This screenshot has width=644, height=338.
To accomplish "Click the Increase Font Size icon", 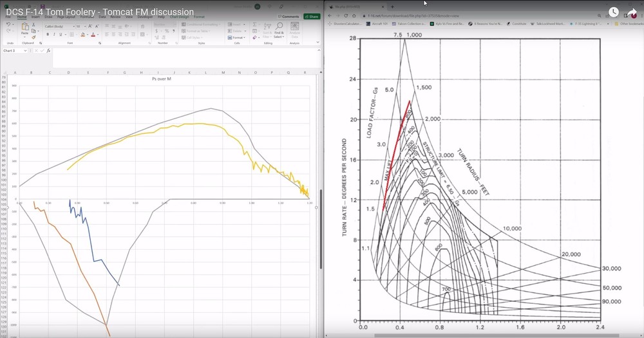I will click(x=90, y=26).
